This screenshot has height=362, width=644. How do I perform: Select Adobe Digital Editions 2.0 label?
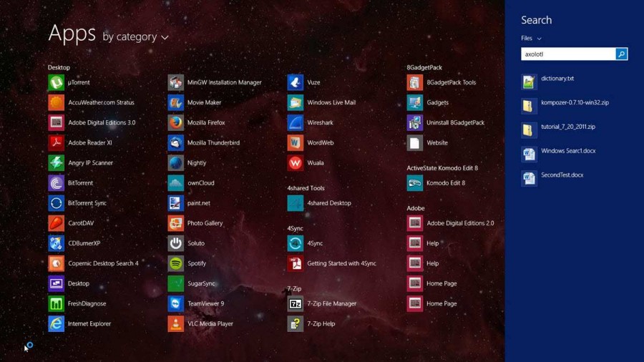pyautogui.click(x=460, y=223)
